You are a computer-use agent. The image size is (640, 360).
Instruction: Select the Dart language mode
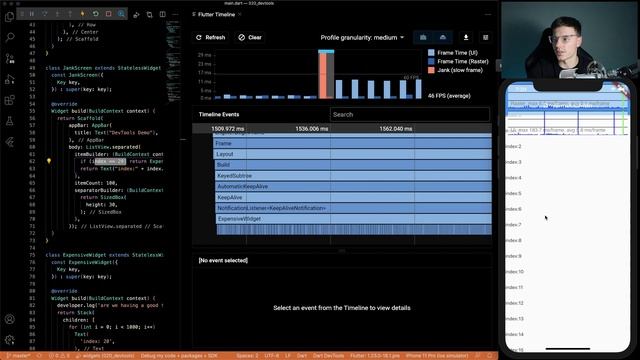point(302,356)
